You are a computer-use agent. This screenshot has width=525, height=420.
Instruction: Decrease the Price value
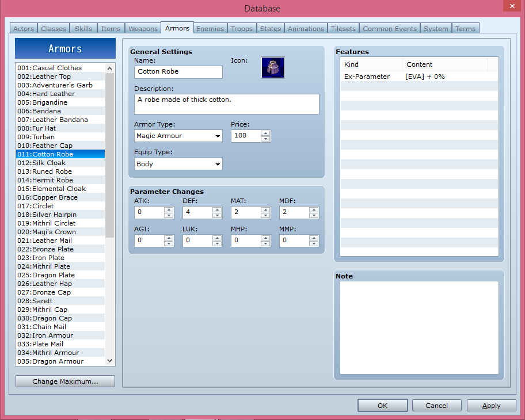pyautogui.click(x=265, y=139)
